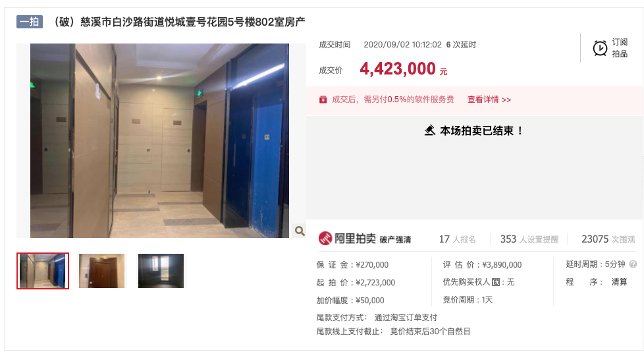Viewport: 644px width, 354px height.
Task: Click the large main property photo
Action: pos(159,140)
